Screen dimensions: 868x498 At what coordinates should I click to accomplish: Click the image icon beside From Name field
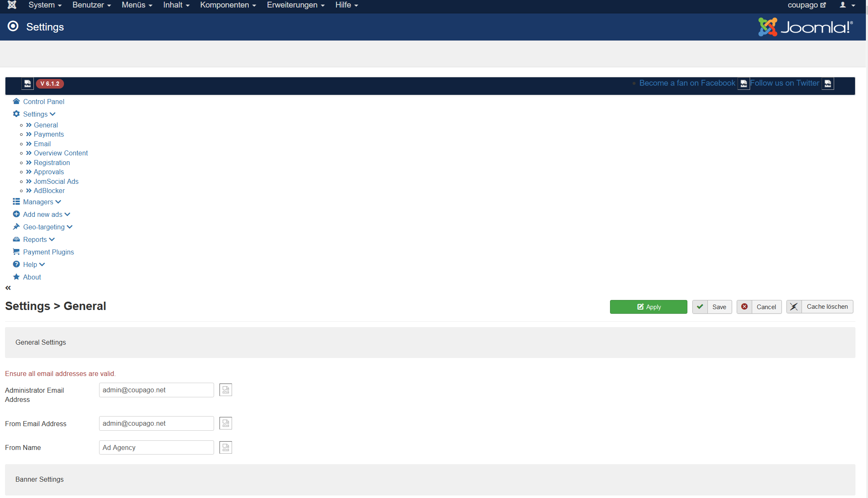pyautogui.click(x=226, y=447)
